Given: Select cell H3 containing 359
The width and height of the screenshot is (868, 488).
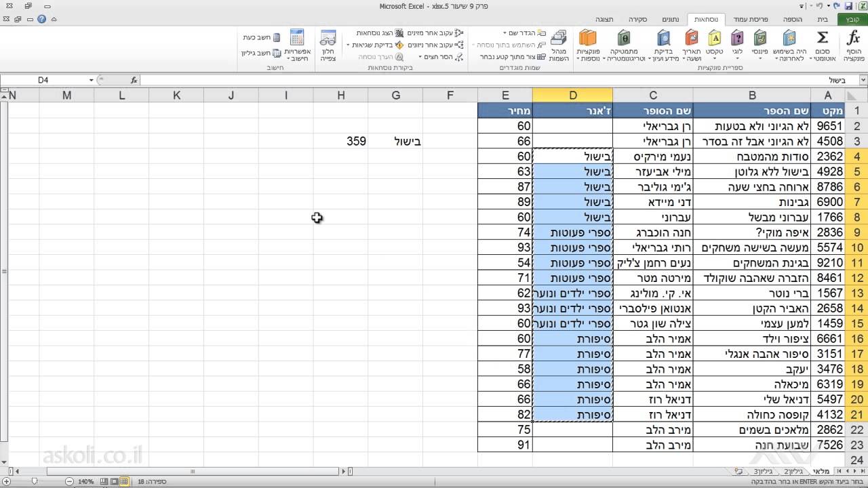Looking at the screenshot, I should (x=340, y=141).
